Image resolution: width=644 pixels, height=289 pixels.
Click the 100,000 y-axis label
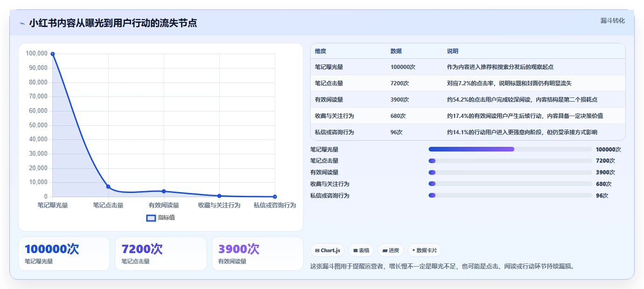coord(37,54)
